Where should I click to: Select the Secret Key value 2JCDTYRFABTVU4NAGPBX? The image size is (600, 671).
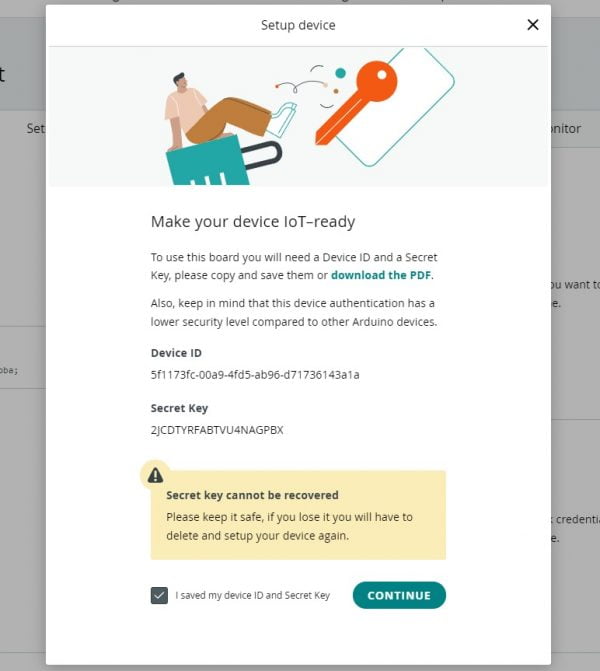tap(217, 430)
